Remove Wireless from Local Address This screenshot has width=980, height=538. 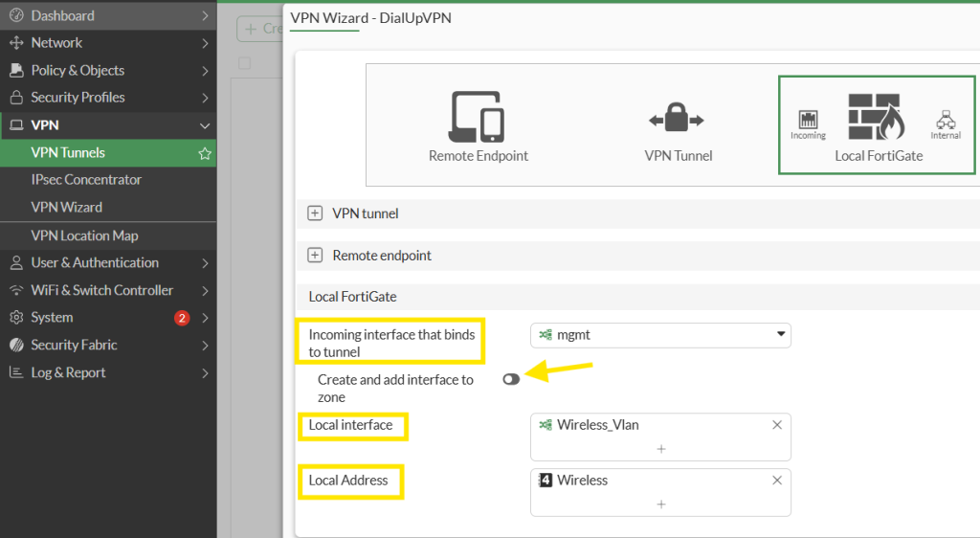click(x=776, y=481)
